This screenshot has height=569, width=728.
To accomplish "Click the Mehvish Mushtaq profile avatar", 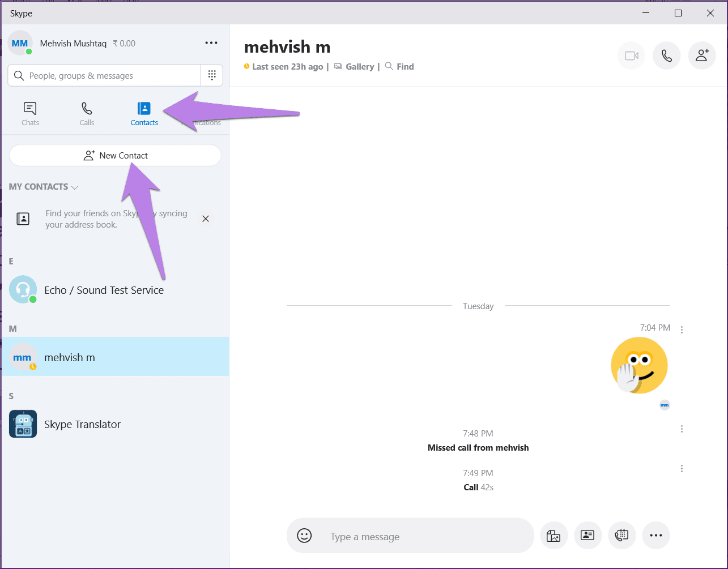I will [20, 43].
